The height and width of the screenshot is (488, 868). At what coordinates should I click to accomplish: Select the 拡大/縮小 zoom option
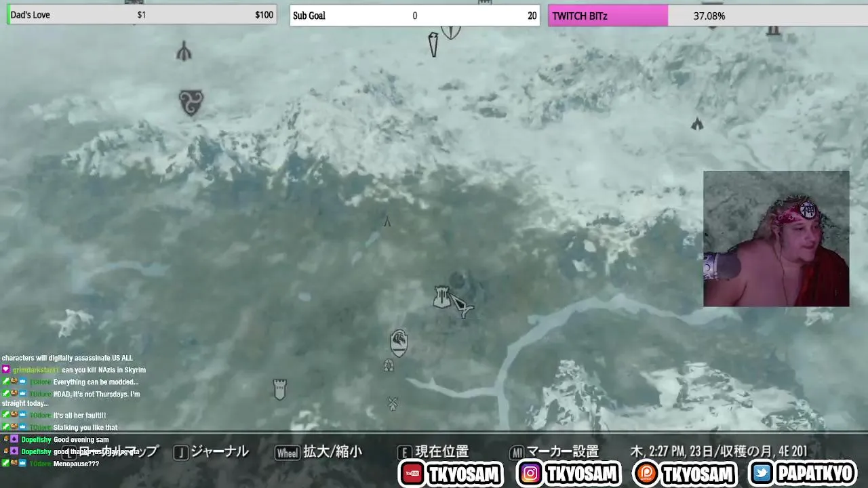332,451
